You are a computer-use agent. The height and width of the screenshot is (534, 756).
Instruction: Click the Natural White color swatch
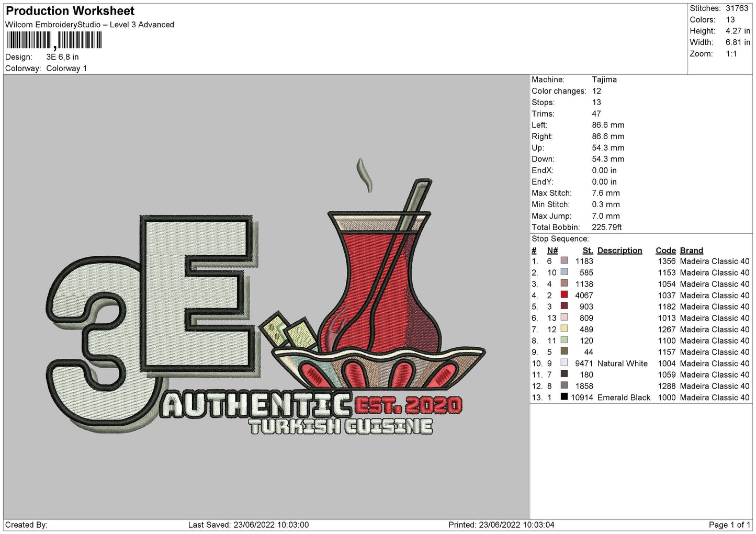click(x=564, y=363)
